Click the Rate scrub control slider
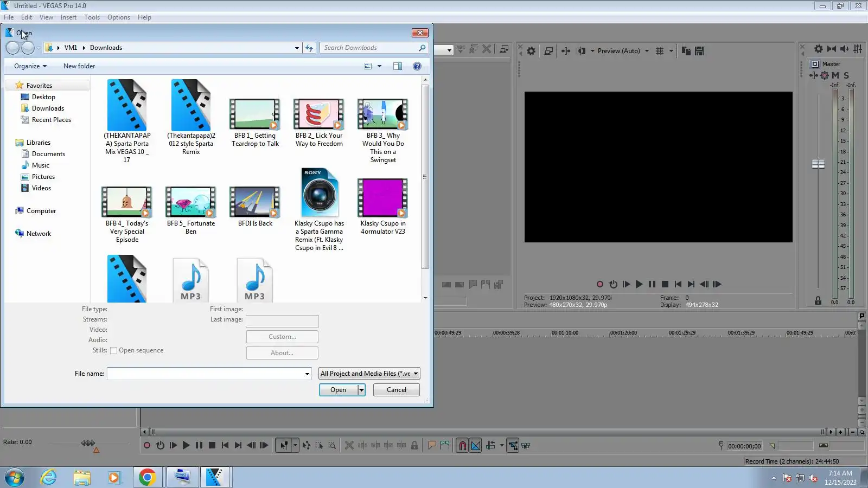868x488 pixels. point(88,444)
